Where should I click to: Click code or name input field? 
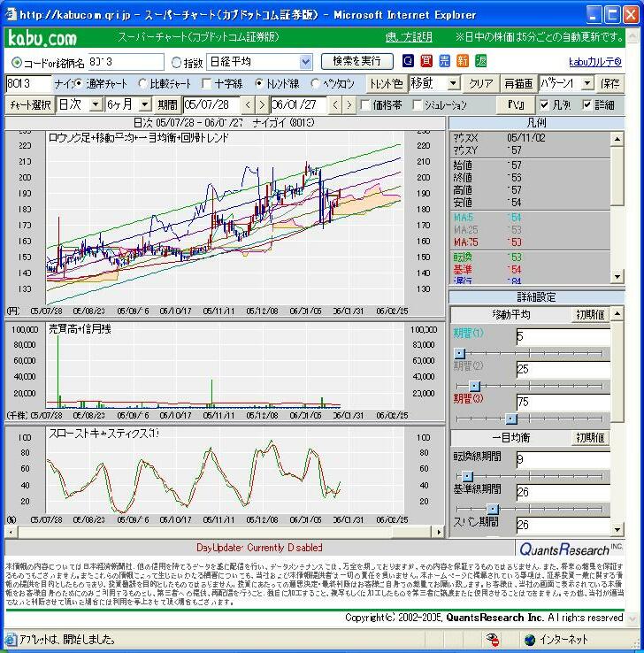(126, 62)
